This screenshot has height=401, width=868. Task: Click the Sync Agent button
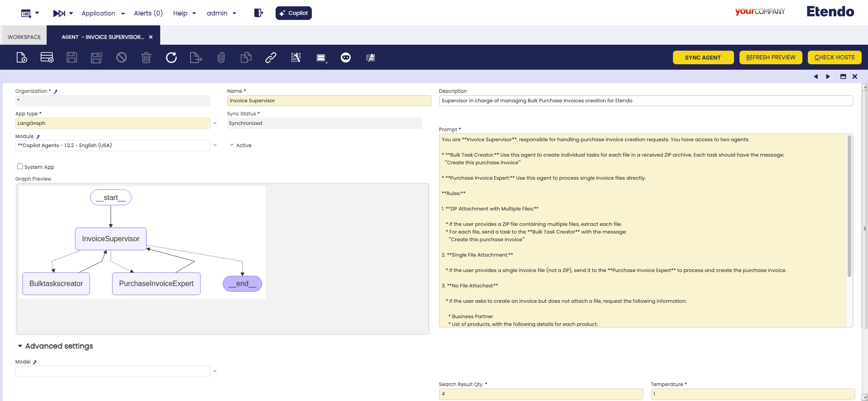click(x=703, y=57)
